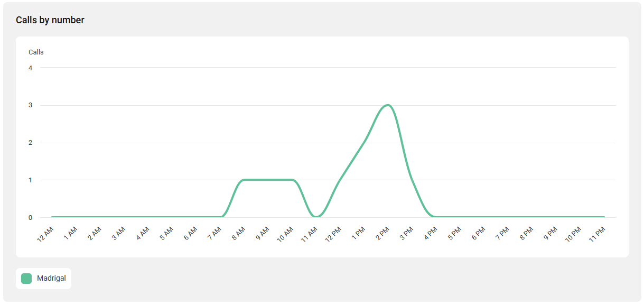This screenshot has width=644, height=305.
Task: Select the 4 AM axis label
Action: (x=142, y=233)
